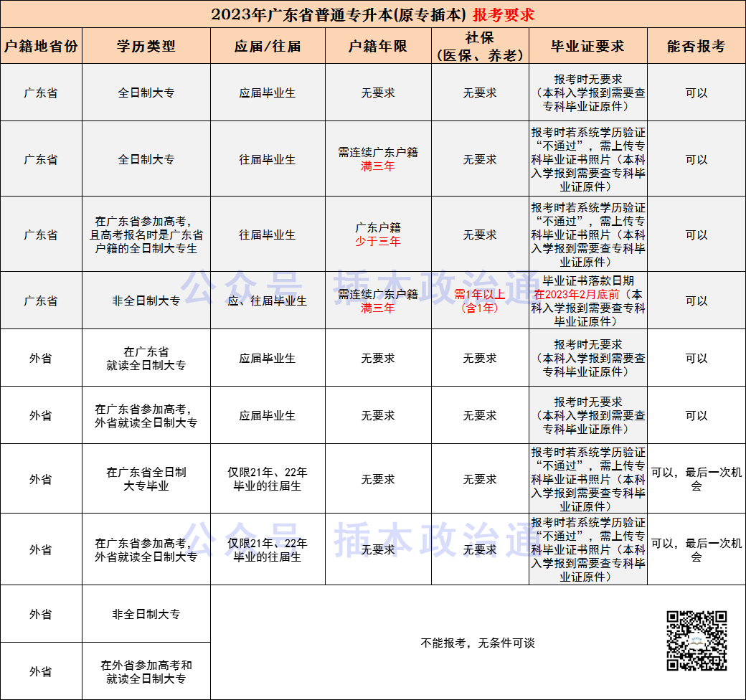Click the '不能报考,无条件可谈' merged cell

tap(478, 643)
